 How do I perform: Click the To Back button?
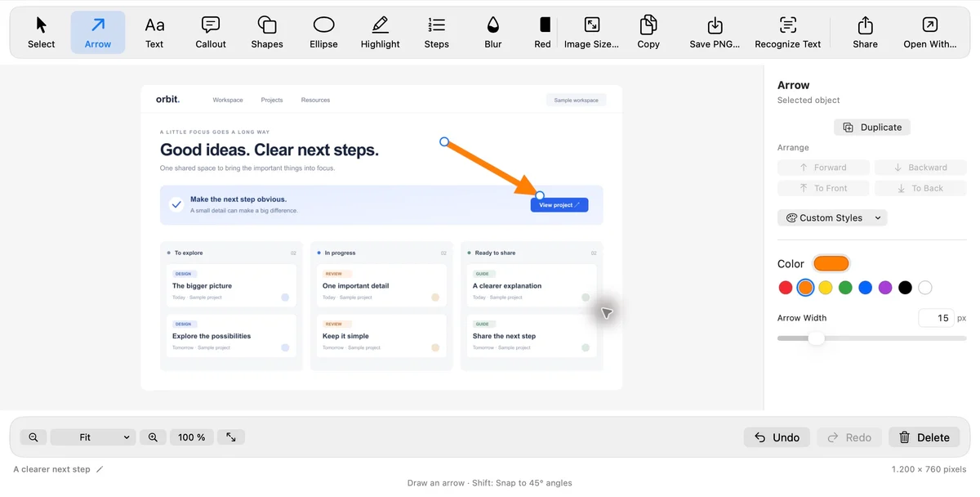(x=920, y=188)
